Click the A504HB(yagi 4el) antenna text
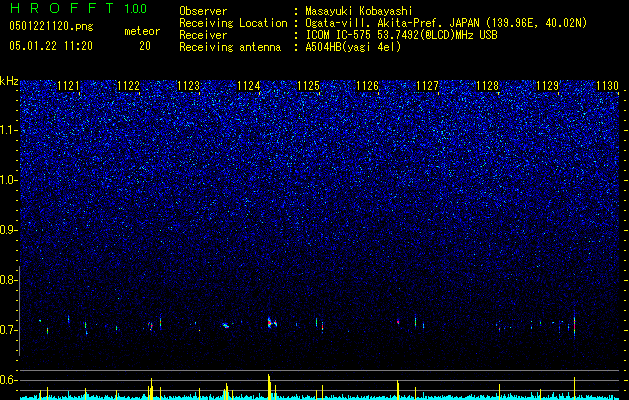This screenshot has height=400, width=629. pos(353,47)
